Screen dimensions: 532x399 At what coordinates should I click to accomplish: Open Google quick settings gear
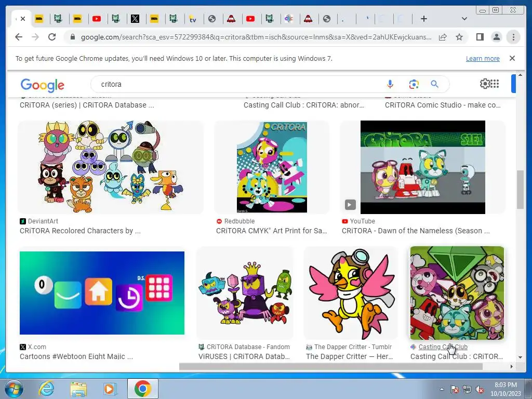click(x=485, y=84)
